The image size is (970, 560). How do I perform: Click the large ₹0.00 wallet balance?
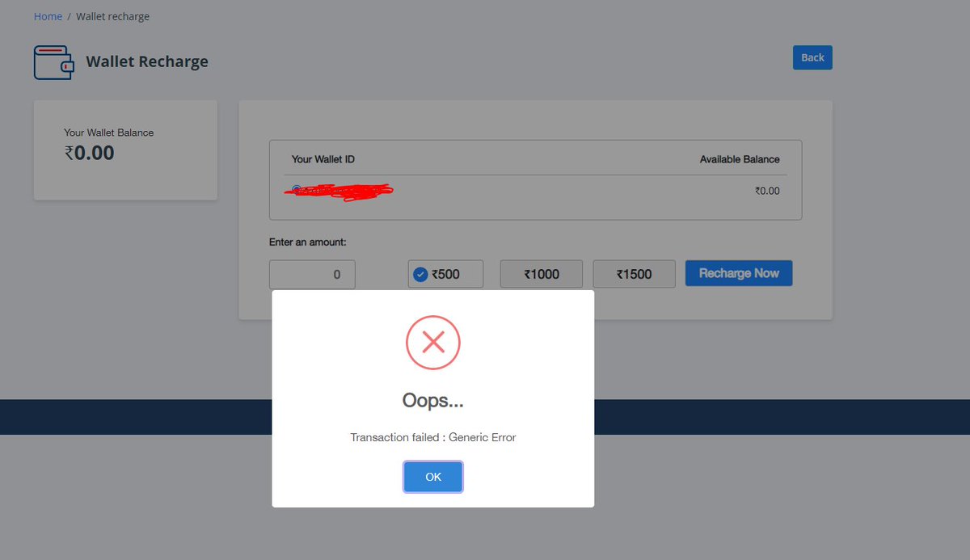click(90, 152)
